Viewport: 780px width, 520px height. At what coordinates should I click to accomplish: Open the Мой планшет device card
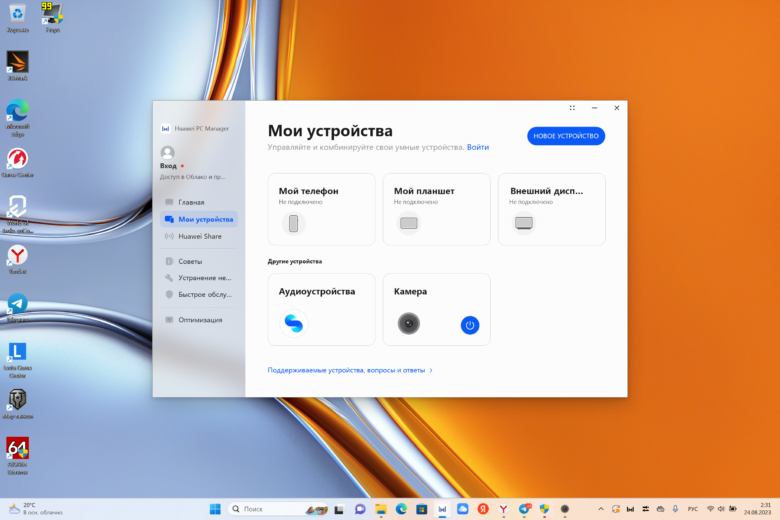click(x=436, y=209)
